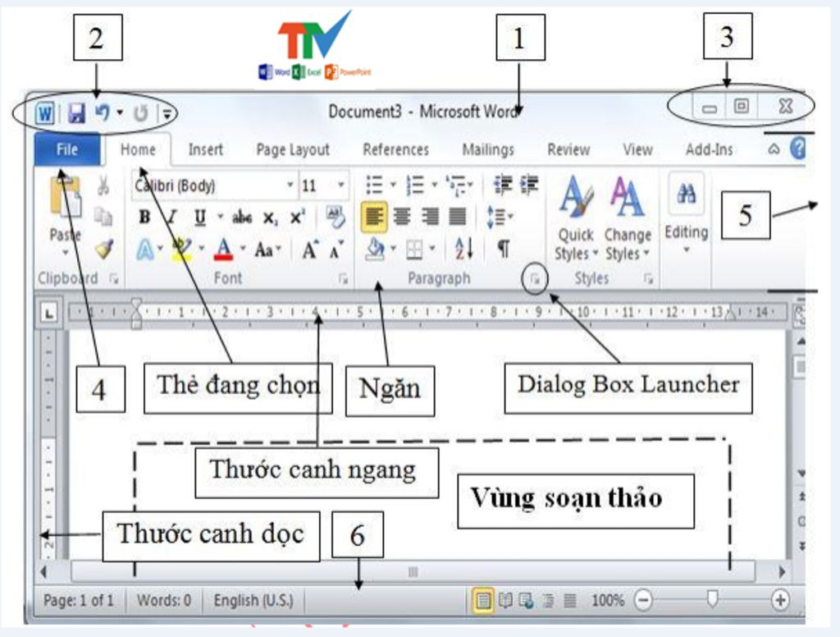Click the Paste clipboard icon
This screenshot has height=637, width=840.
click(66, 197)
